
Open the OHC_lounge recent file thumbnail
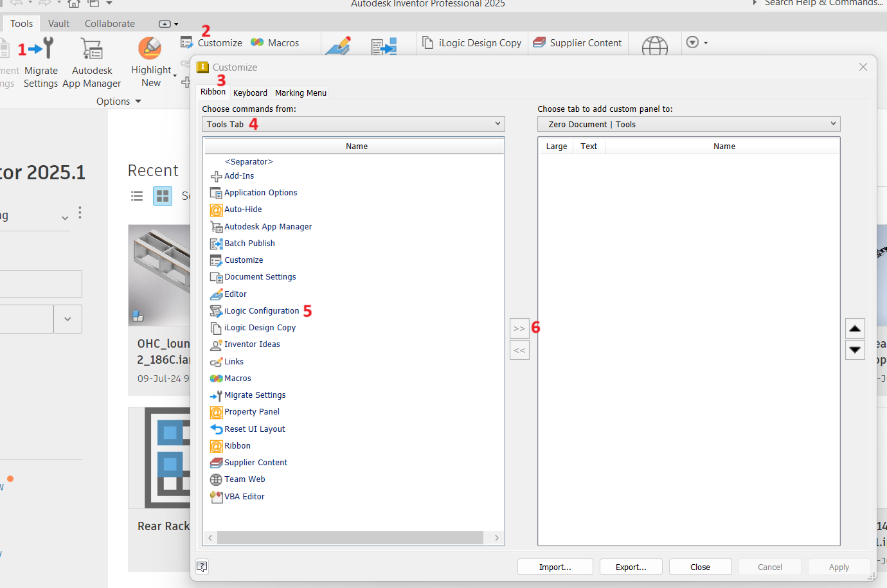point(159,275)
